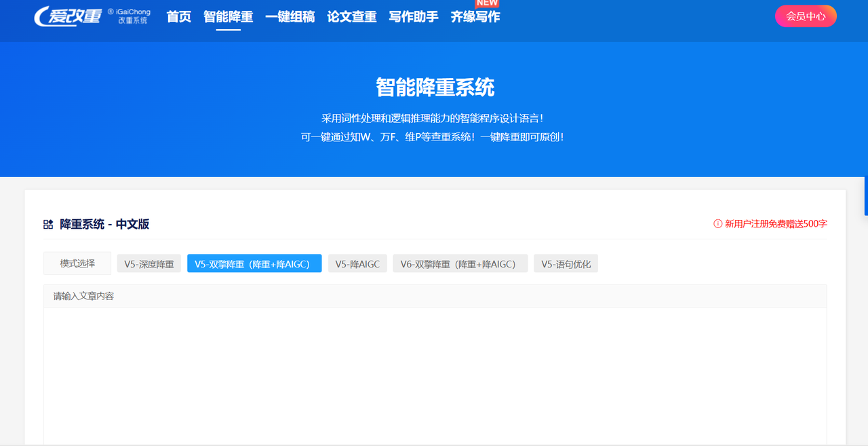Open 齐缘写作 with the NEW badge
Viewport: 868px width, 446px height.
[x=475, y=17]
